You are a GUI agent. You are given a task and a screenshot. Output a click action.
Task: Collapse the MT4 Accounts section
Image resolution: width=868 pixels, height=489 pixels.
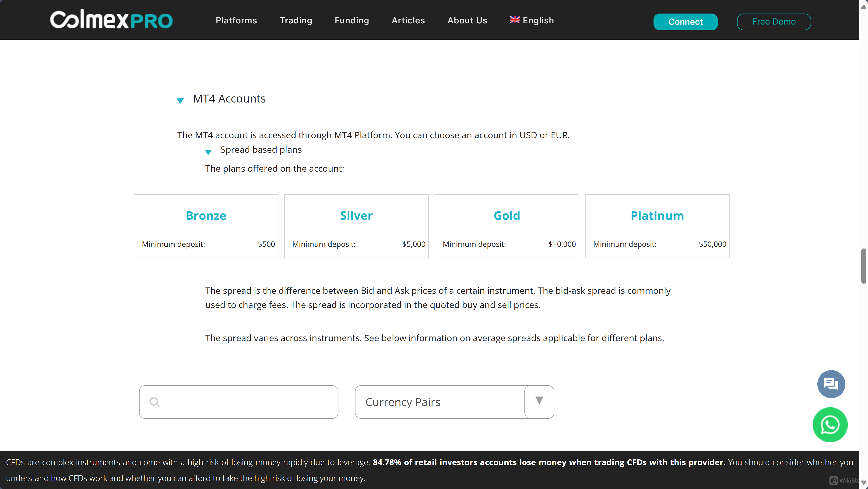(x=180, y=100)
